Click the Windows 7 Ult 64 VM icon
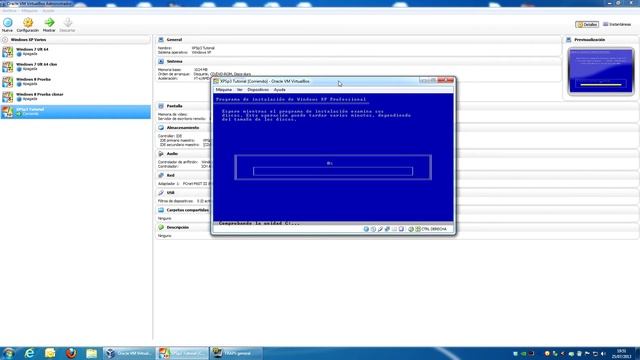Image resolution: width=640 pixels, height=360 pixels. [7, 51]
